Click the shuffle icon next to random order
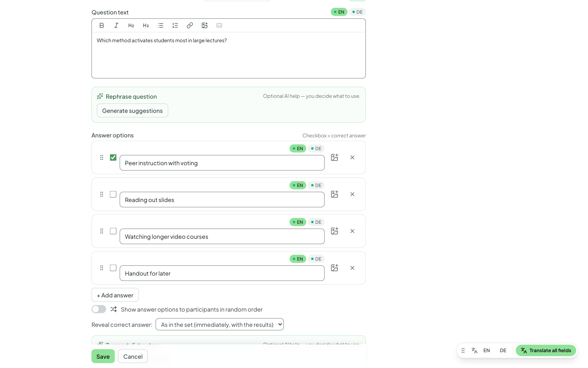588x368 pixels. pos(114,309)
